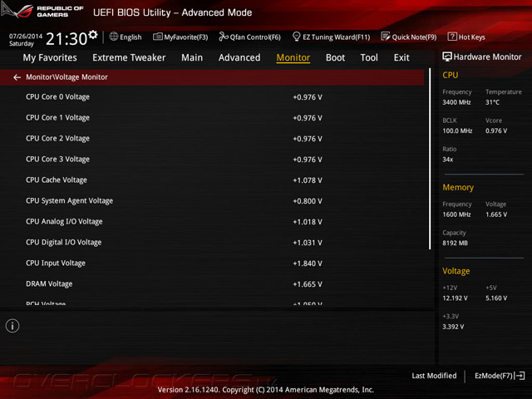
Task: Click the +0.800 V system agent value
Action: coord(308,201)
